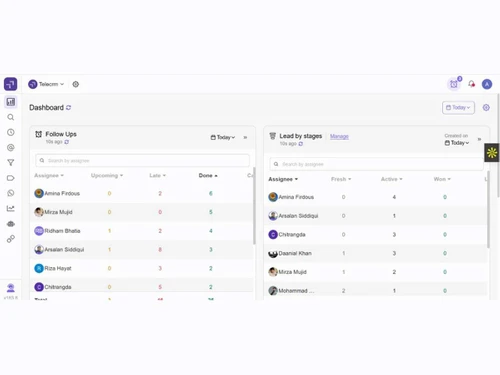Select Amina Firdous in Lead by stages
Screen dimensions: 500x375
tap(291, 197)
